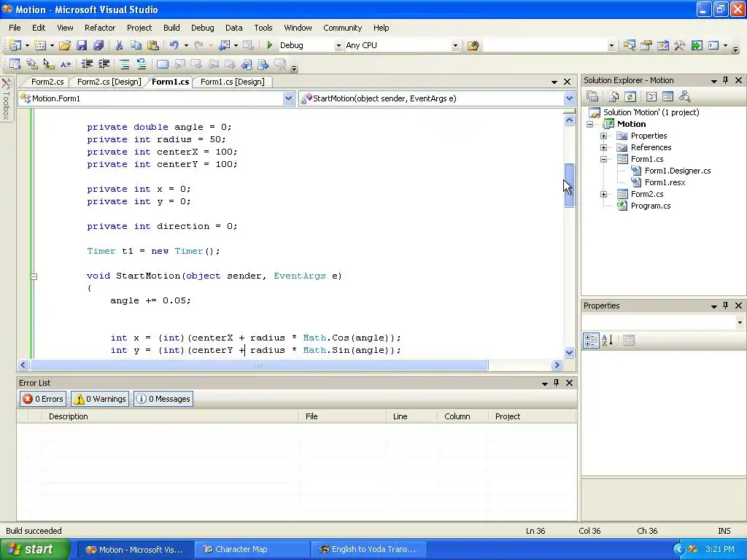This screenshot has height=560, width=747.
Task: Click the Display Word Completion icon
Action: pyautogui.click(x=66, y=64)
